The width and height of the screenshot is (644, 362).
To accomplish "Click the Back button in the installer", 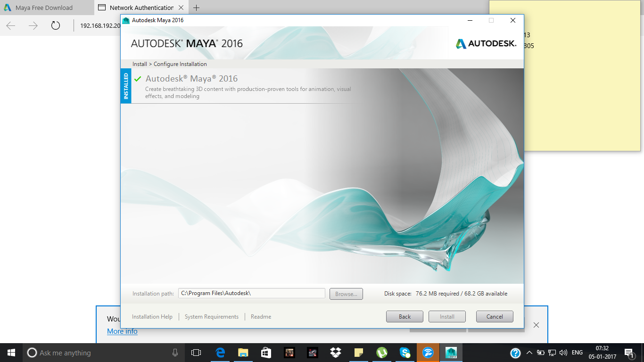I will (405, 316).
